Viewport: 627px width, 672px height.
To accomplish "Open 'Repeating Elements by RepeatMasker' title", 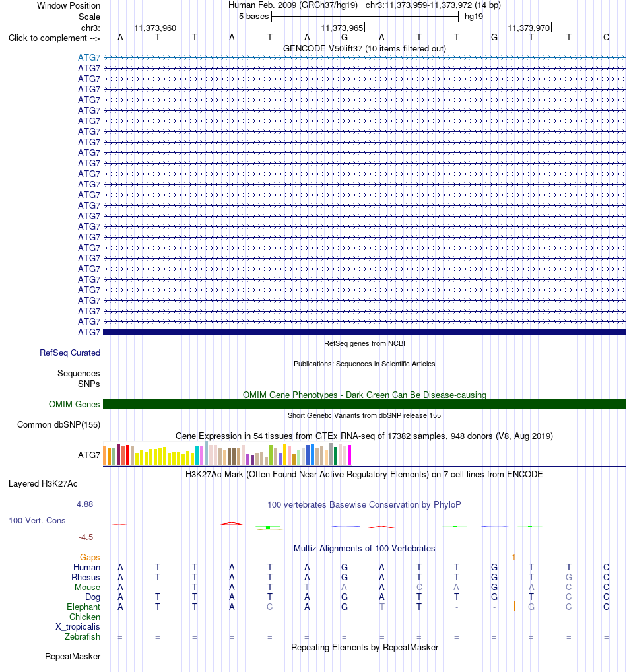I will point(364,647).
